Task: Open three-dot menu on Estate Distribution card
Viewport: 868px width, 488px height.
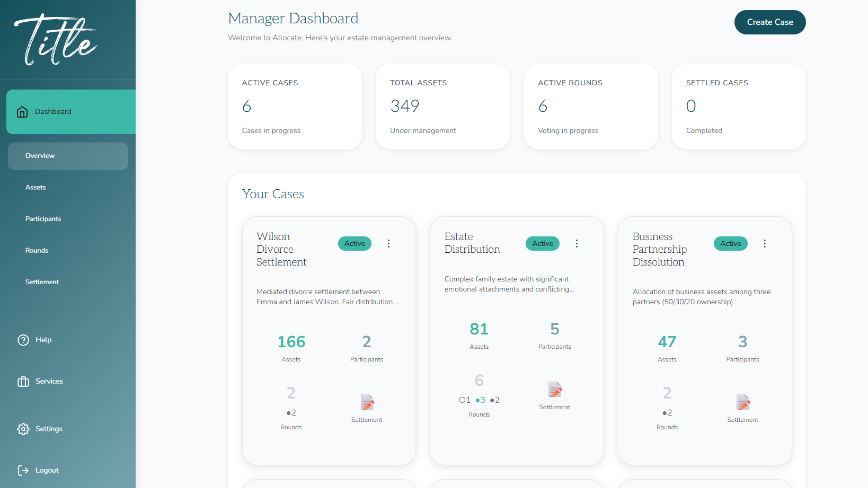Action: click(576, 243)
